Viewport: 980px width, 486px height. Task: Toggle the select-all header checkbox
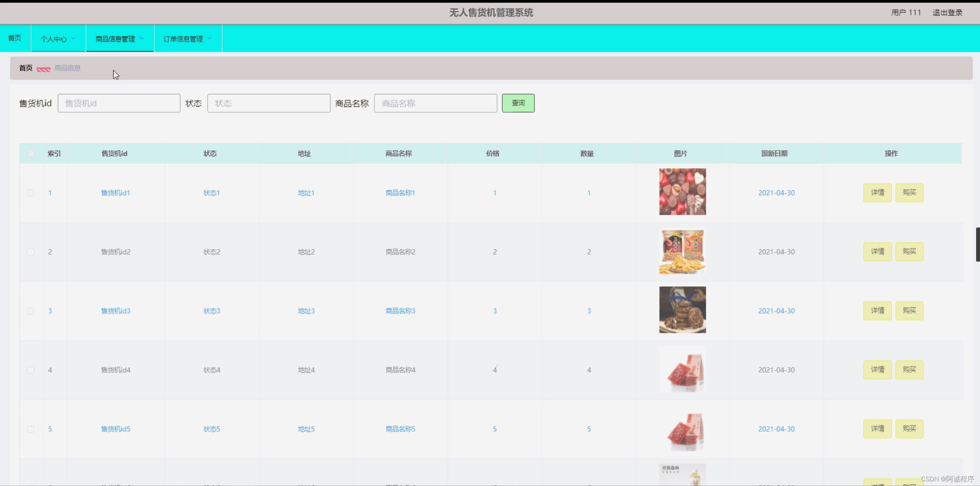(x=31, y=154)
